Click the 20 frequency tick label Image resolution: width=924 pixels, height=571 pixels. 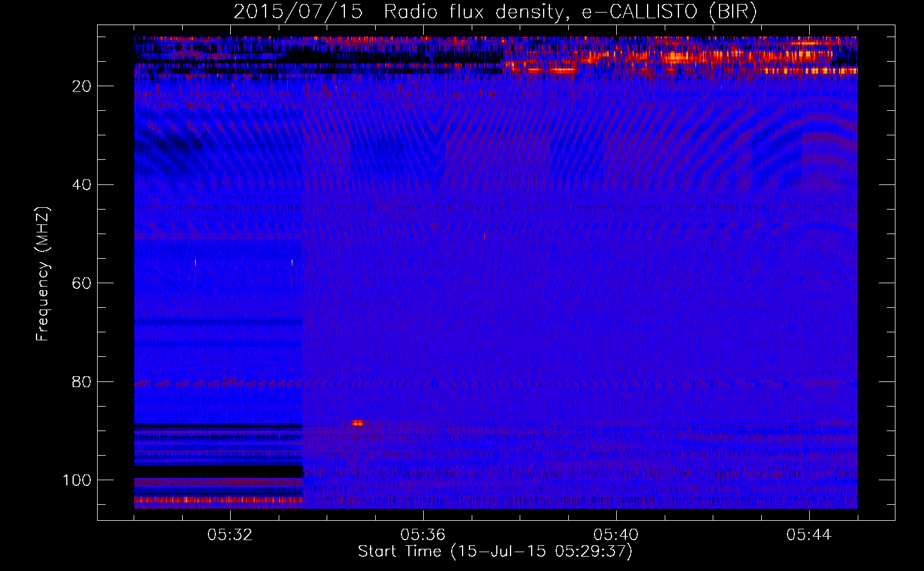pyautogui.click(x=82, y=86)
